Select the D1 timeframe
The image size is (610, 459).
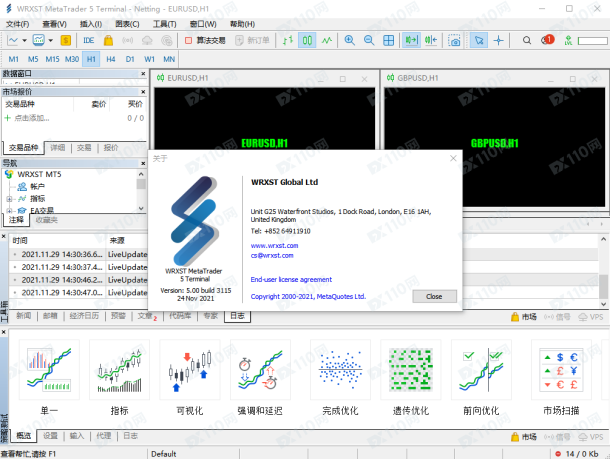tap(130, 59)
